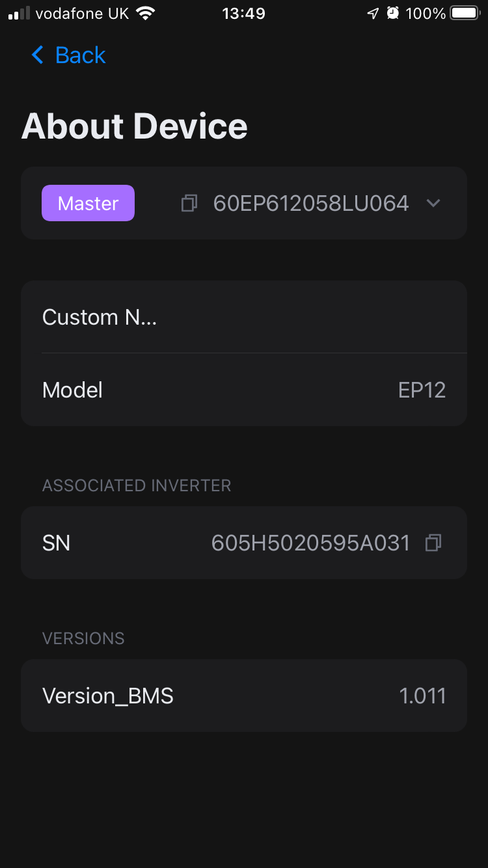488x868 pixels.
Task: Go back using the Back label
Action: 80,55
